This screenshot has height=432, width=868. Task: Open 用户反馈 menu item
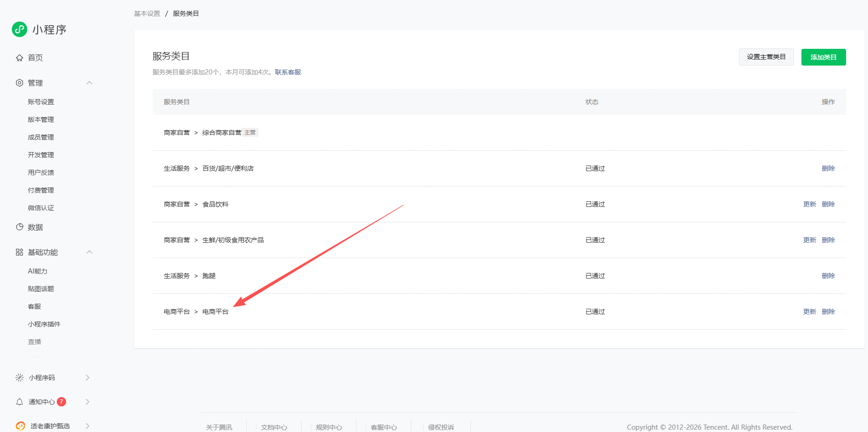coord(41,173)
